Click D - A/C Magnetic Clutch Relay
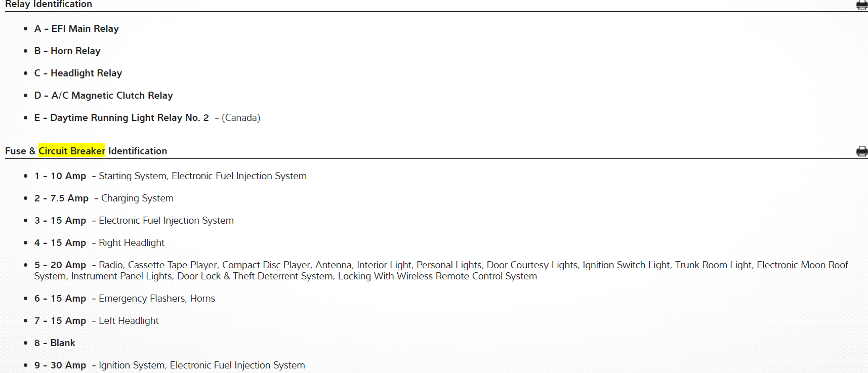 tap(103, 96)
